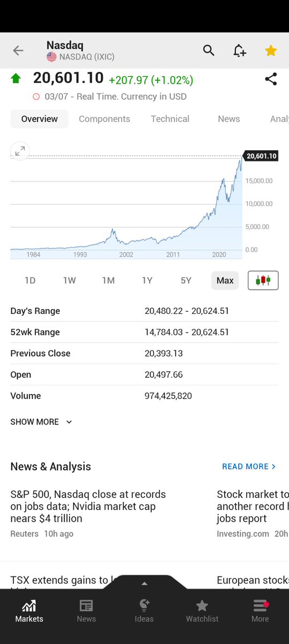The image size is (289, 644).
Task: Go to Markets in bottom navigation
Action: point(29,611)
